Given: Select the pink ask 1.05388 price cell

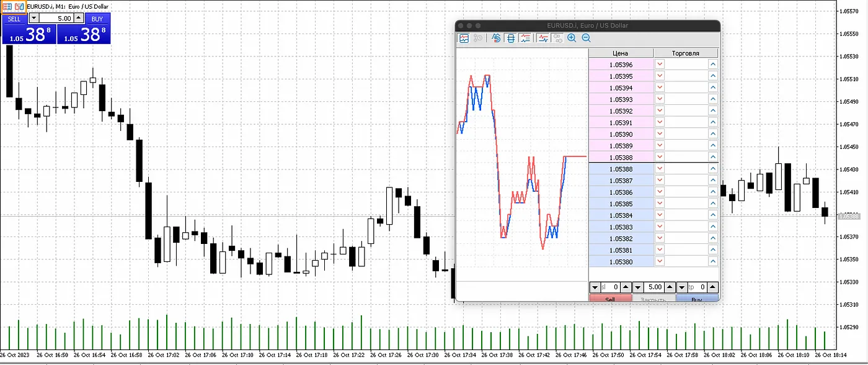Looking at the screenshot, I should [x=621, y=157].
